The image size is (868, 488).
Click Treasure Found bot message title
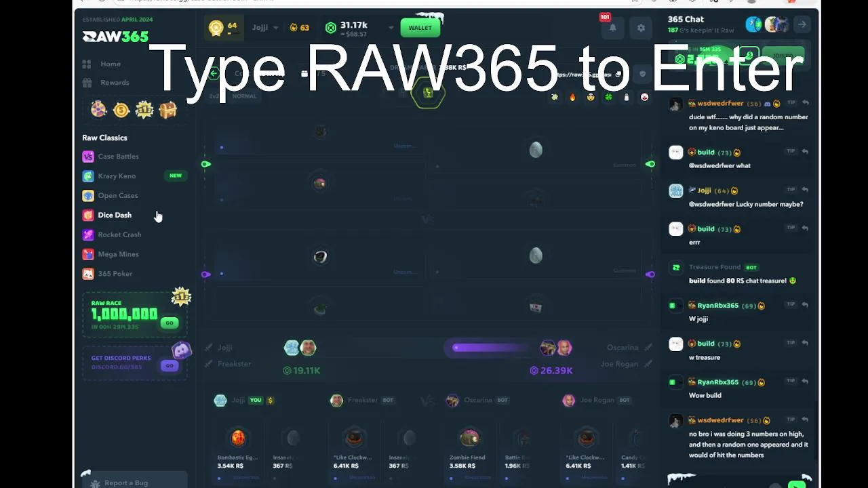click(x=715, y=267)
